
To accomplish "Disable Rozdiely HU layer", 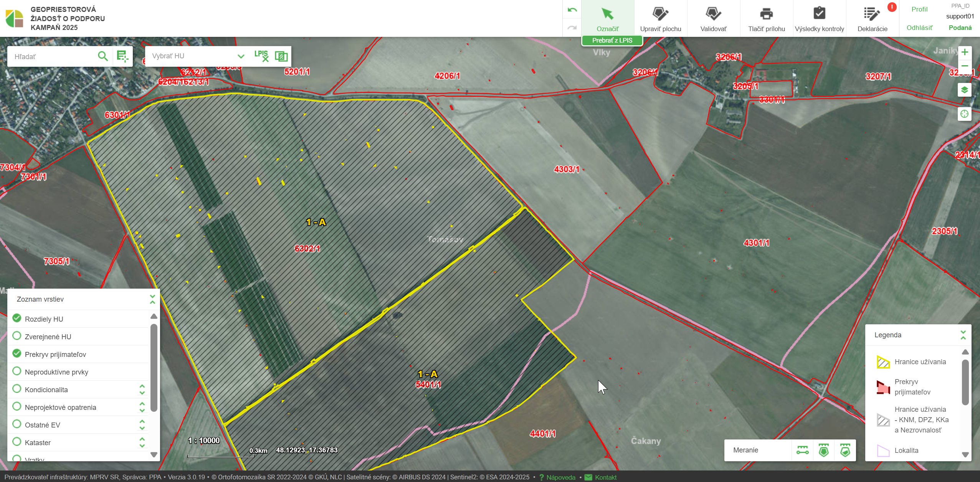I will pos(17,318).
